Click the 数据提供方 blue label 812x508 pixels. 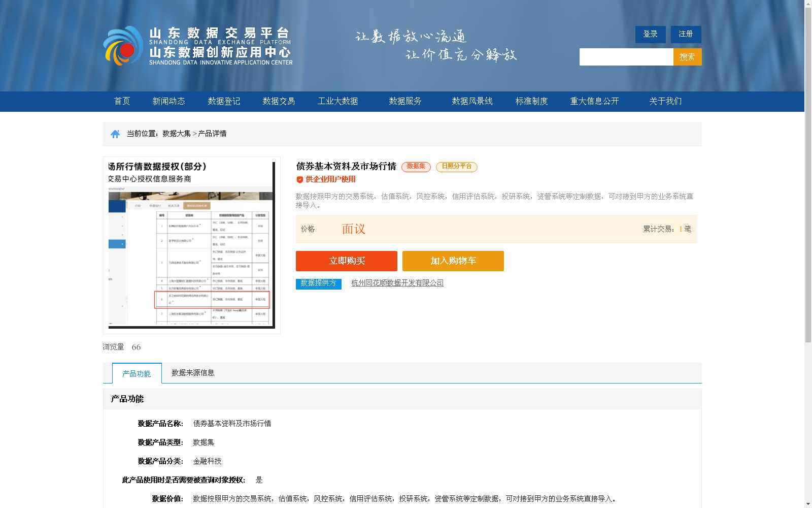[319, 283]
